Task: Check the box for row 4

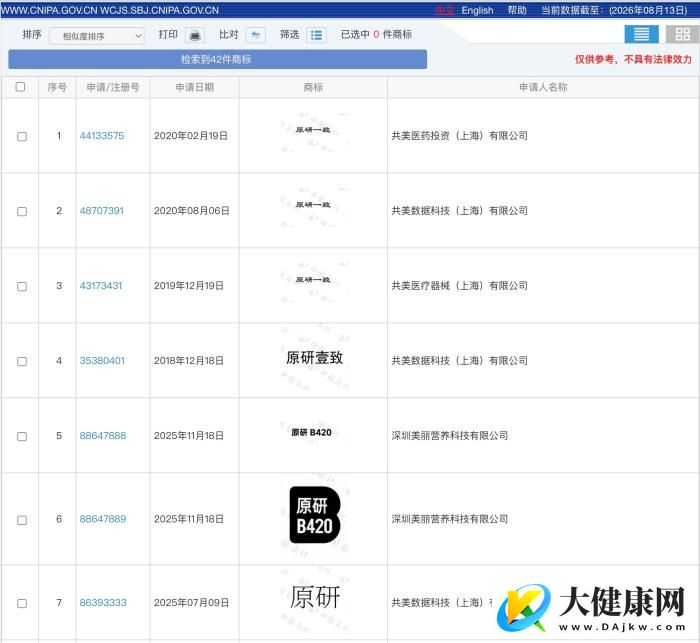Action: 21,361
